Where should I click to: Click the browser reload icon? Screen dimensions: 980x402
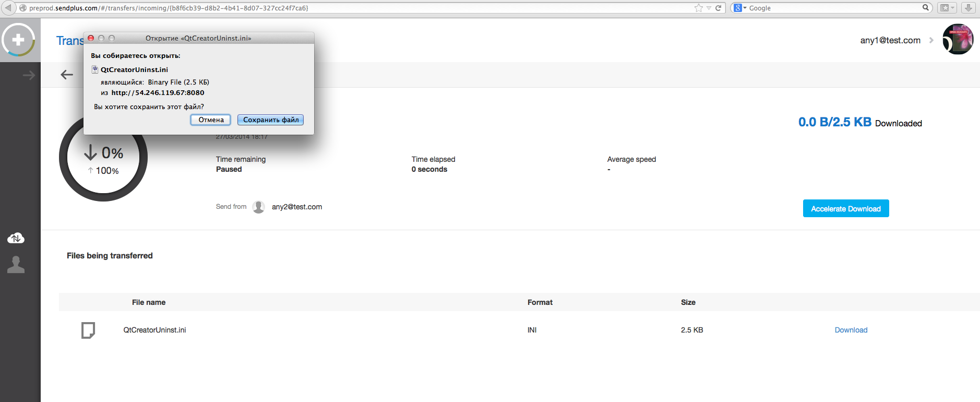coord(719,8)
